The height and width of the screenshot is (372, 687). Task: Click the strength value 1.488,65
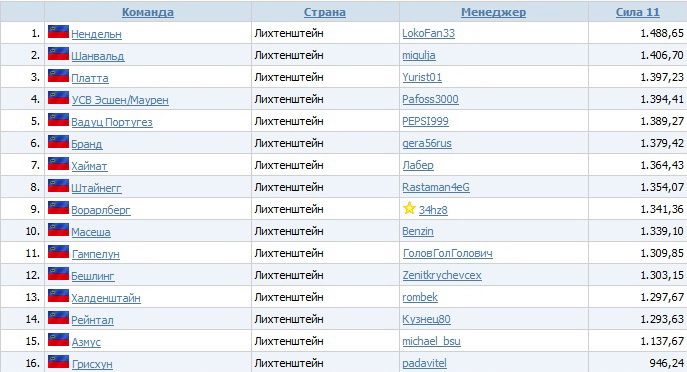pyautogui.click(x=662, y=33)
